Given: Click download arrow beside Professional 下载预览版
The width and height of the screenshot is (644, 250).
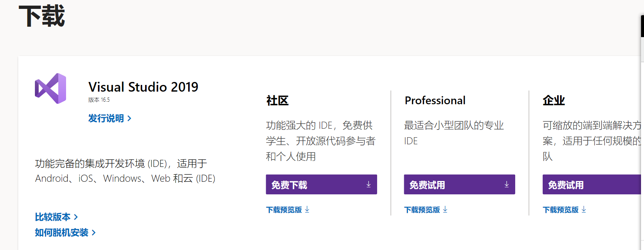Looking at the screenshot, I should [445, 210].
